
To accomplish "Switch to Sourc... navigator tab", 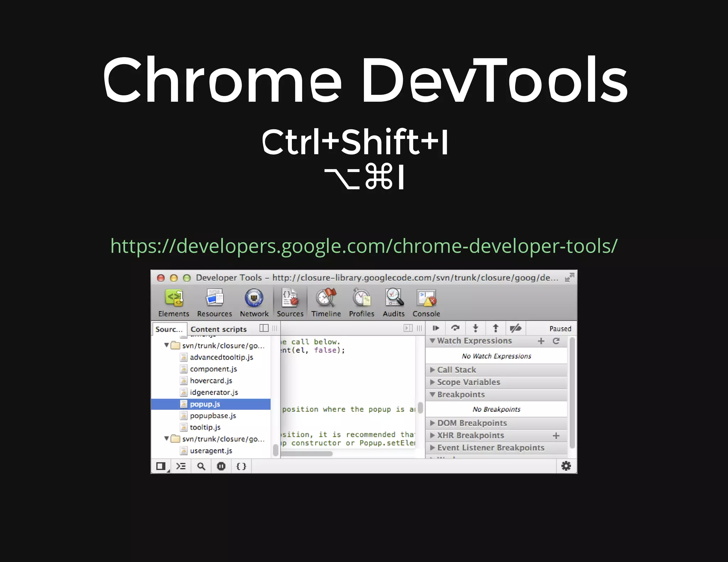I will (169, 329).
